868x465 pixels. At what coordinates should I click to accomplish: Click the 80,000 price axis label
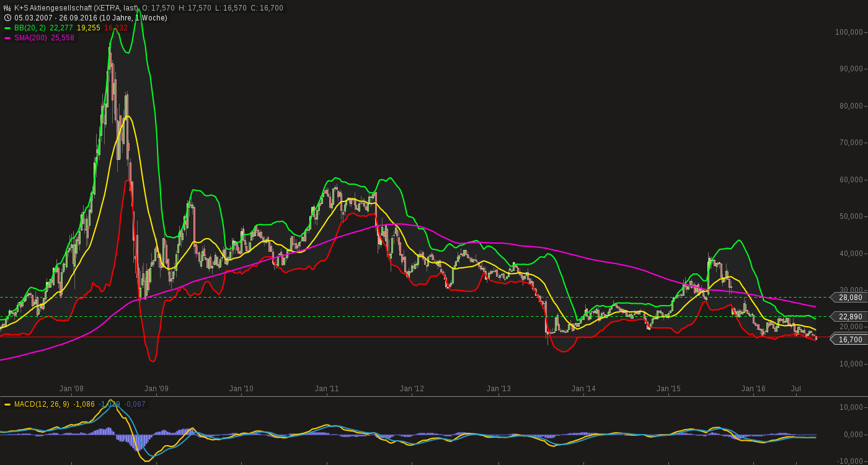click(851, 106)
